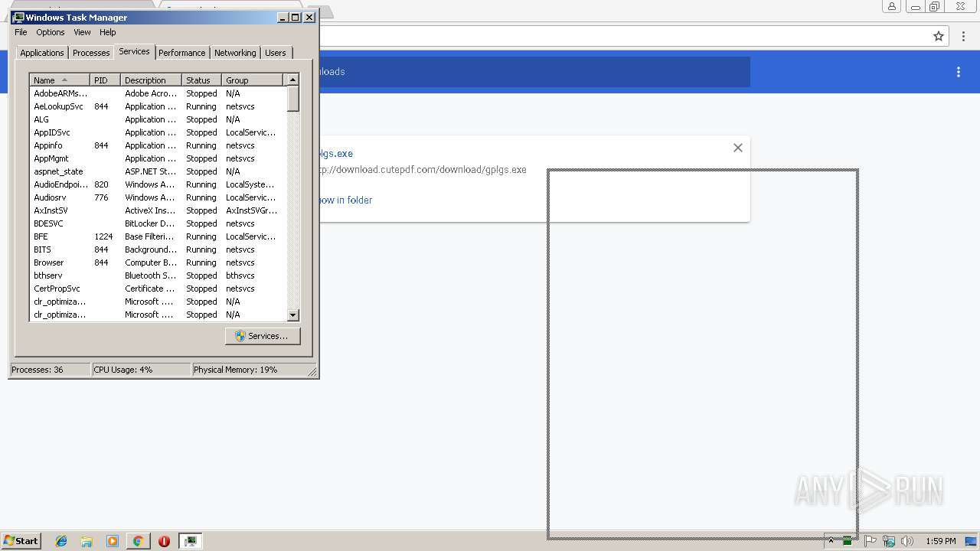Select the CertPropSvc service row

[158, 289]
